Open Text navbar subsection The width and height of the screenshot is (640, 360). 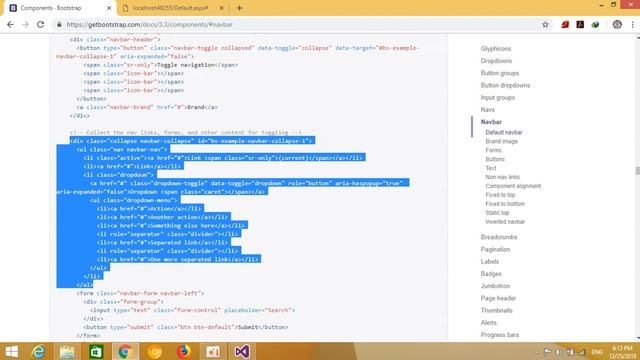[x=491, y=168]
